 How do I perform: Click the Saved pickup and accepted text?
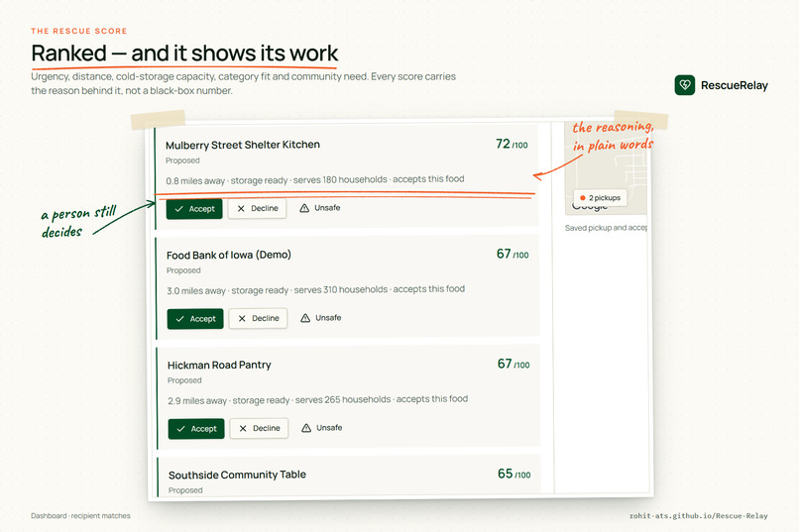[x=606, y=228]
